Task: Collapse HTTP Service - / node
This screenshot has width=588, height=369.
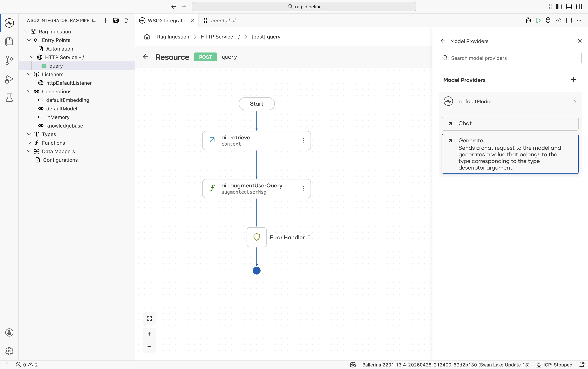Action: 32,57
